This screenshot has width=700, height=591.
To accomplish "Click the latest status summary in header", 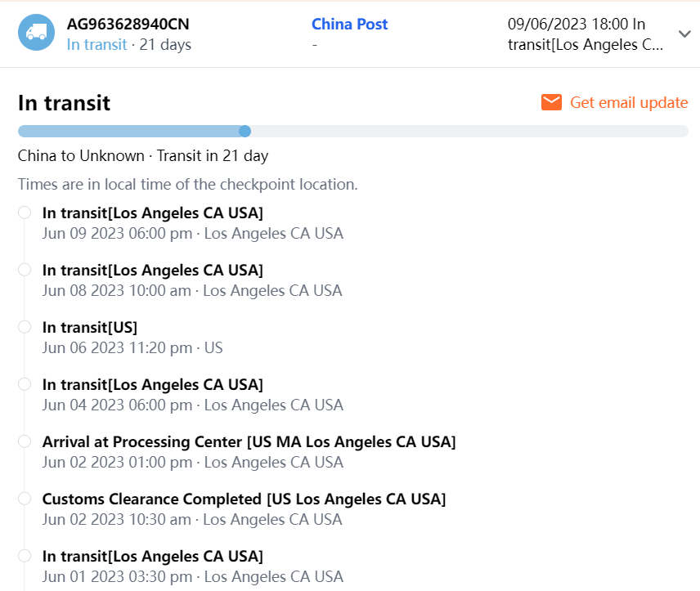I will [x=585, y=34].
